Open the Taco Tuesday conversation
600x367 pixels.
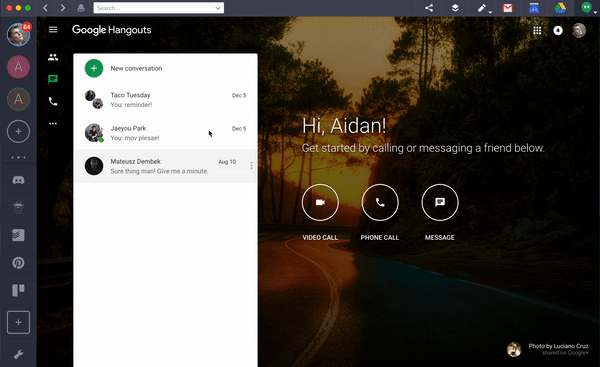pos(165,99)
